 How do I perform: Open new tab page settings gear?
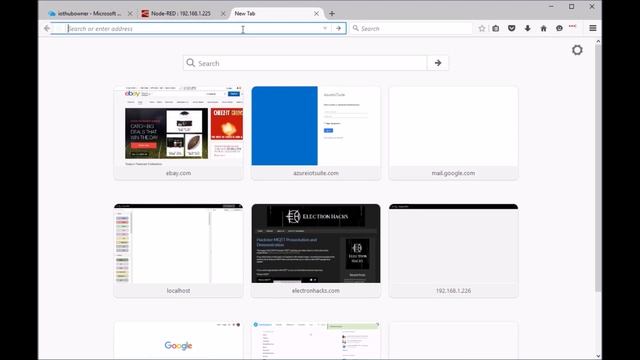[577, 50]
